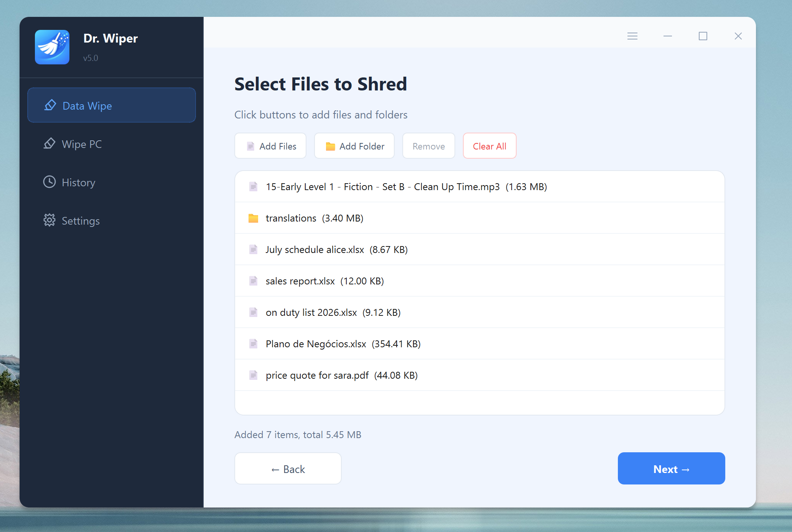This screenshot has height=532, width=792.
Task: Click the translations folder icon in list
Action: 253,218
